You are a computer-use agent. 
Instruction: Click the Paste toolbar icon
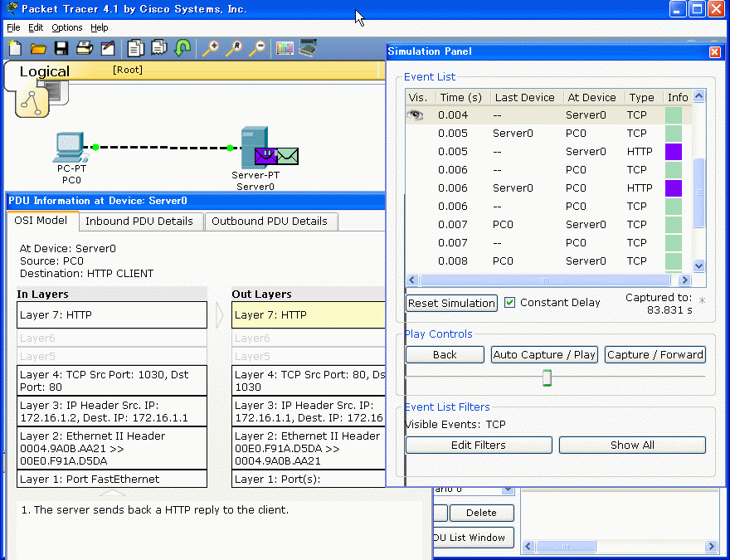point(158,48)
